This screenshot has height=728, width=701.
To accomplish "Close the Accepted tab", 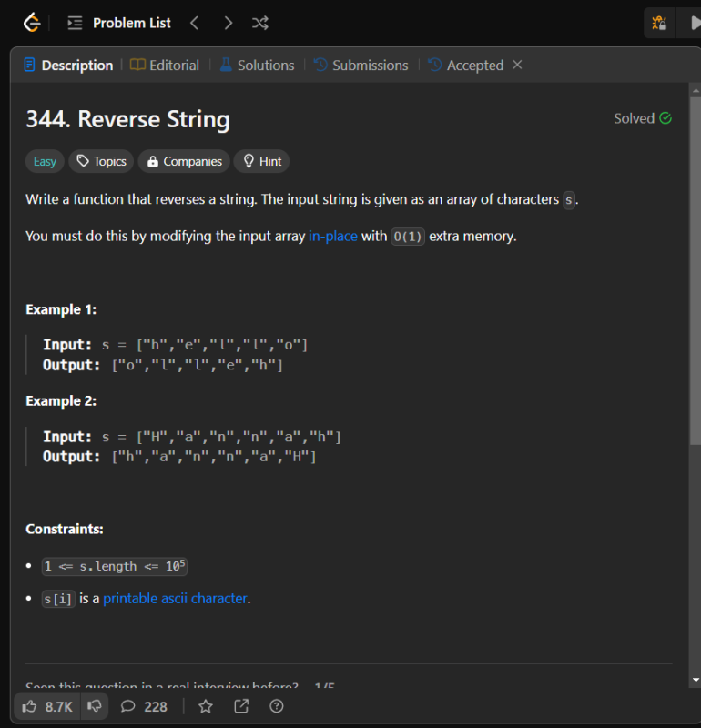I will pyautogui.click(x=517, y=65).
